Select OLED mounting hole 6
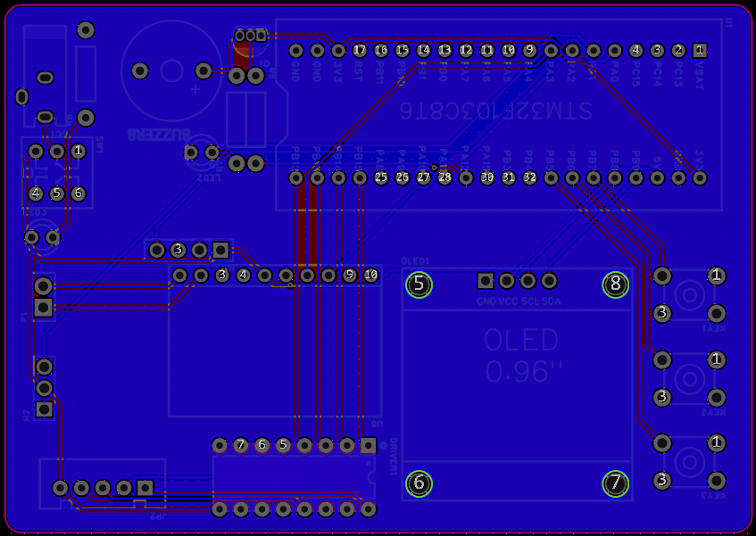This screenshot has height=536, width=756. pos(419,483)
